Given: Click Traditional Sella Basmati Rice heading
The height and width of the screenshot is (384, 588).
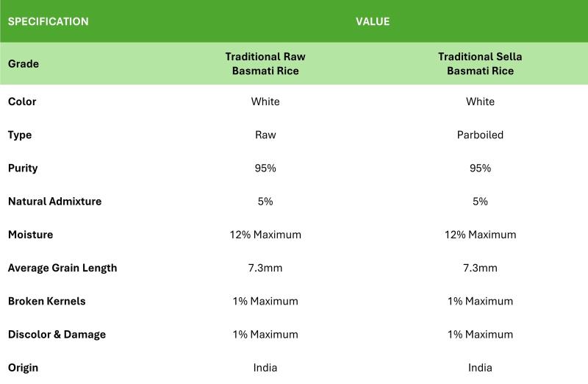Looking at the screenshot, I should [x=480, y=63].
